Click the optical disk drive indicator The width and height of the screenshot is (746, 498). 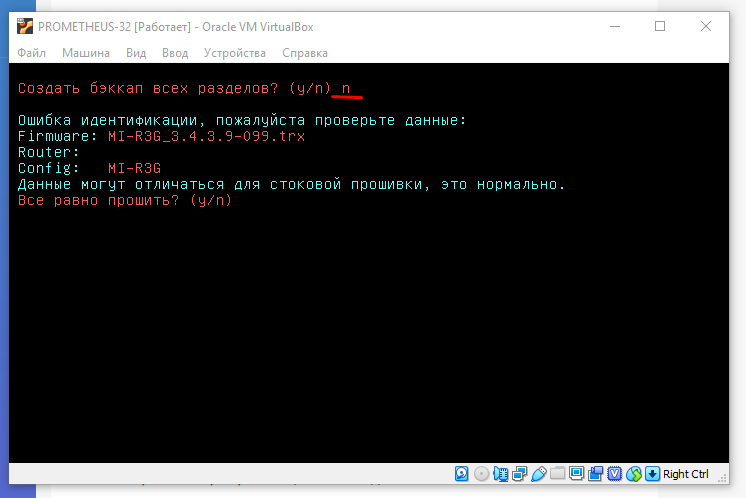(481, 473)
